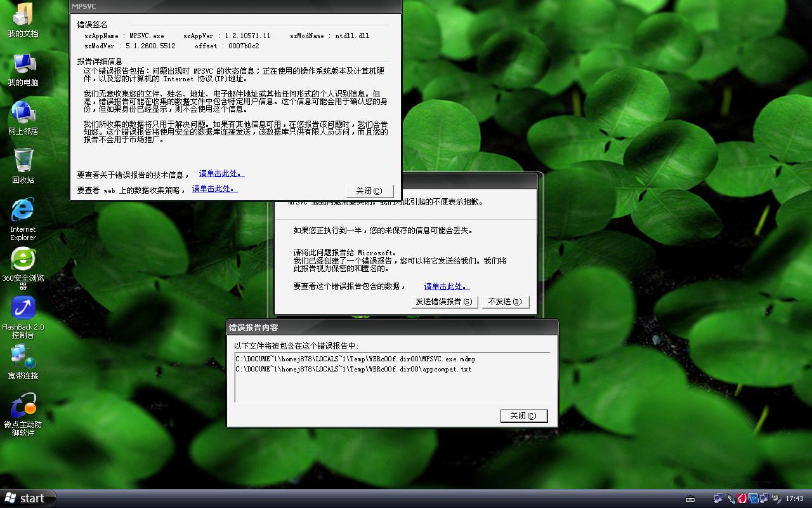Click the 报告详细信息 section heading
Screen dimensions: 812x508
[100, 61]
